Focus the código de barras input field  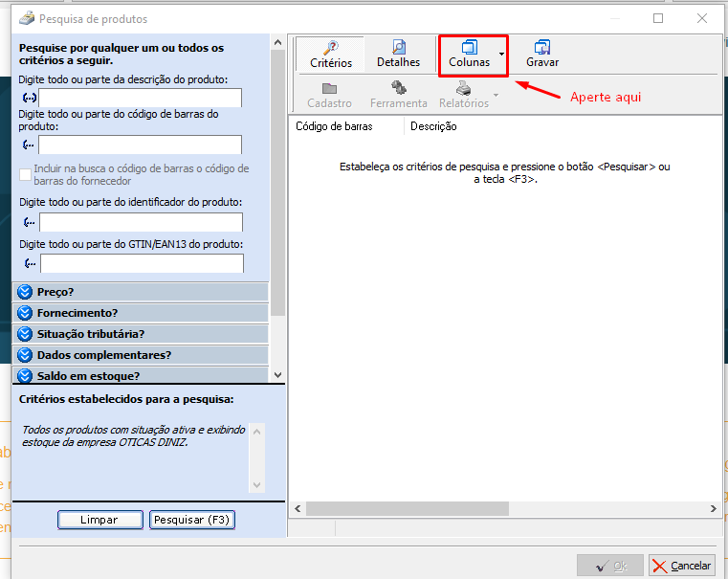(x=141, y=145)
